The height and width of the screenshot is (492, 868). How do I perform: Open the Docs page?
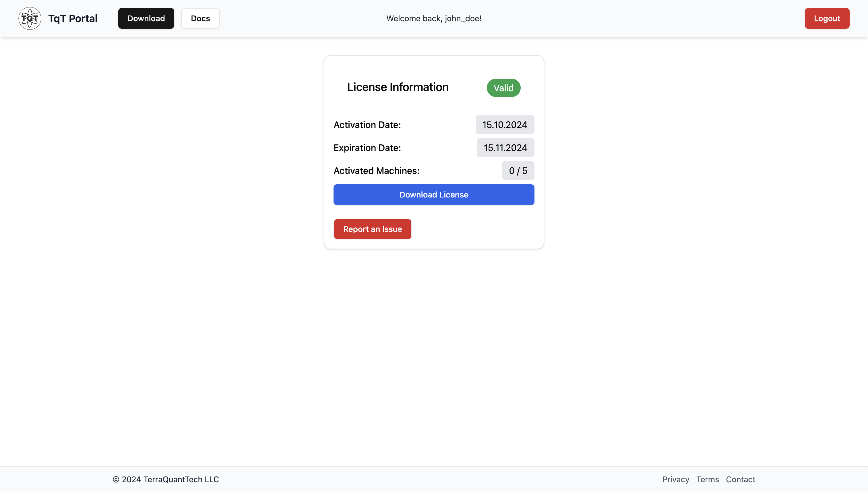(x=200, y=18)
